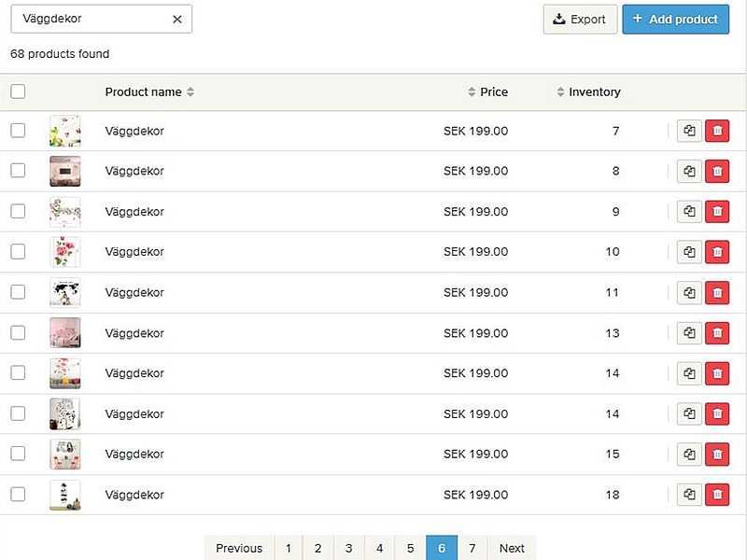Screen dimensions: 747x560
Task: Duplicate the product with inventory 11
Action: pos(689,293)
